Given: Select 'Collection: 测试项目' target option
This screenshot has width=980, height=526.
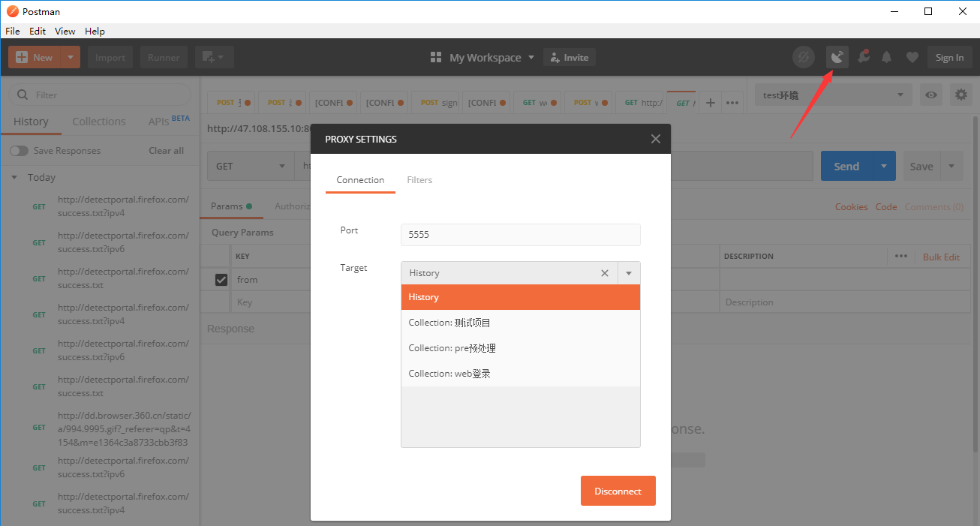Looking at the screenshot, I should tap(521, 323).
